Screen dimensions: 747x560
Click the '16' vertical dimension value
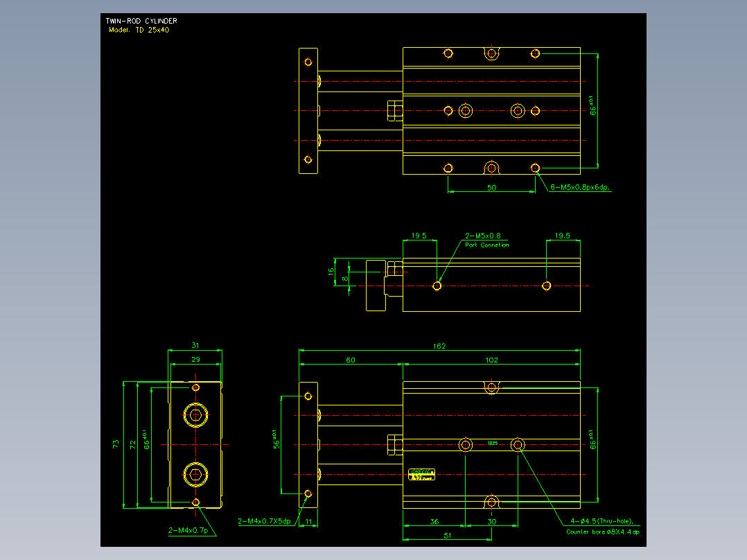point(331,272)
